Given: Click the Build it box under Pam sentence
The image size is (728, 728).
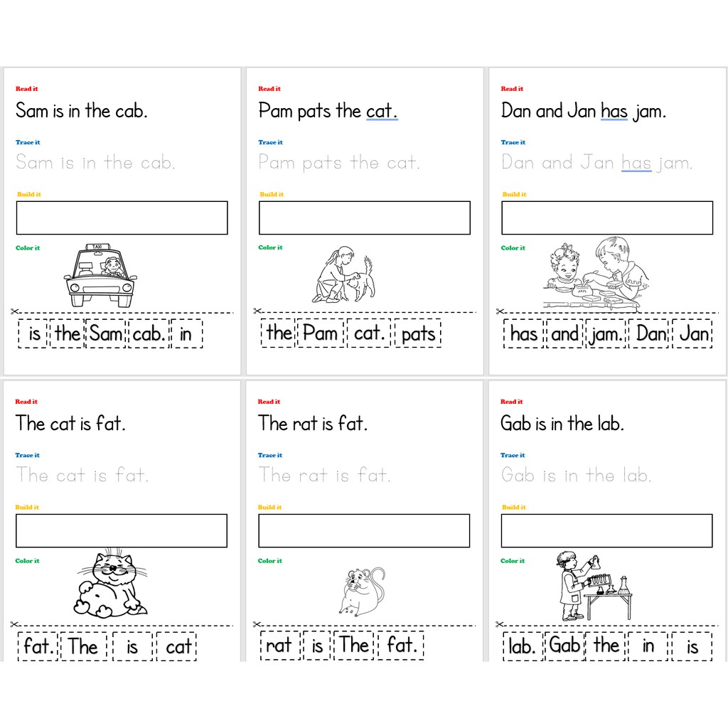Looking at the screenshot, I should (365, 218).
